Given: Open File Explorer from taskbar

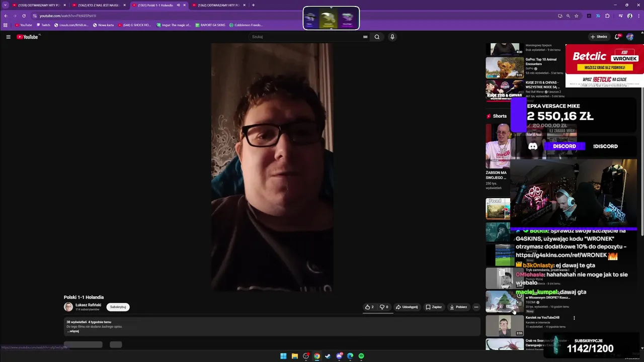Looking at the screenshot, I should pyautogui.click(x=295, y=356).
